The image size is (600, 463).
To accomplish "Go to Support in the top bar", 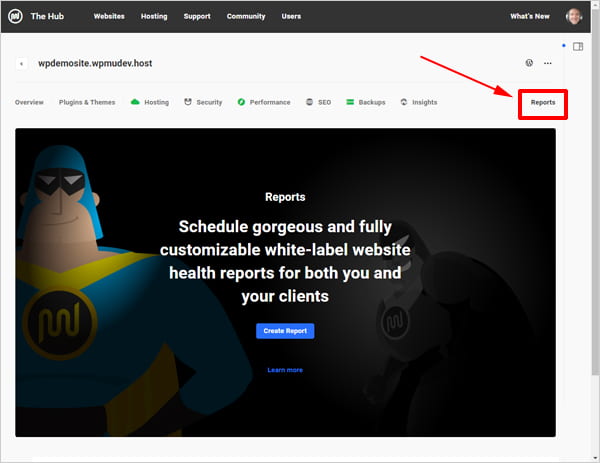I will tap(197, 16).
